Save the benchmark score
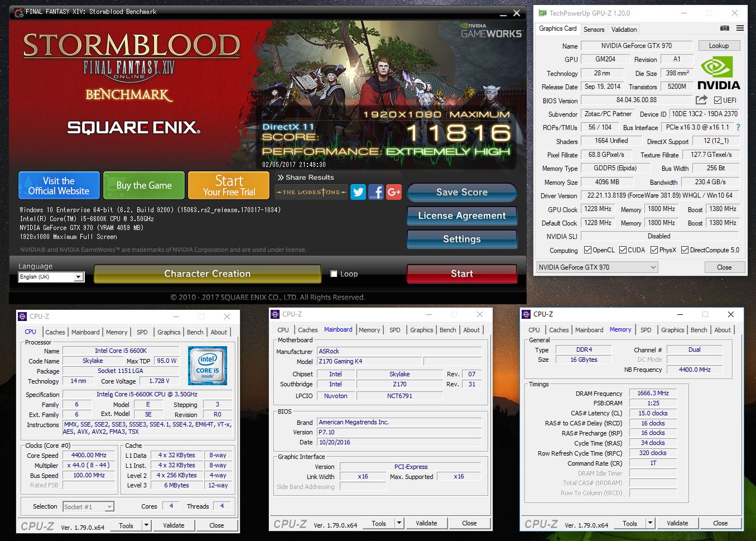This screenshot has width=756, height=541. pyautogui.click(x=462, y=192)
